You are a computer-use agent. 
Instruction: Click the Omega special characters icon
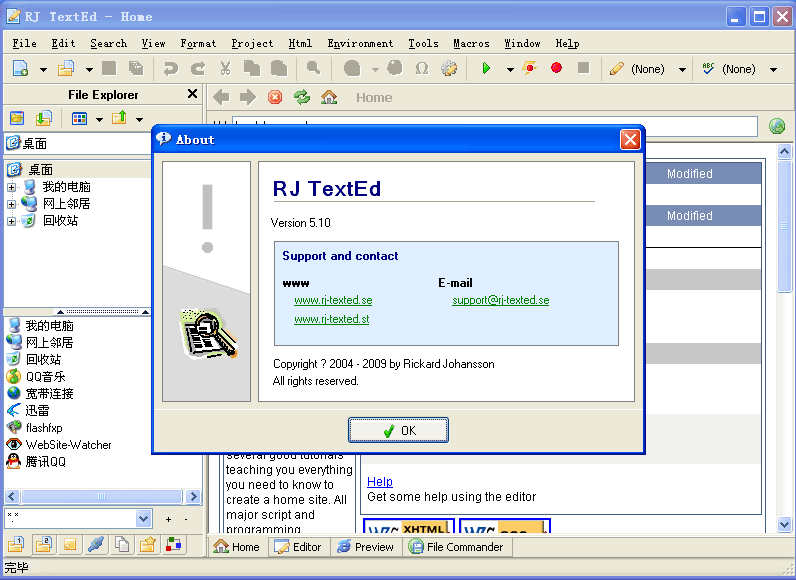pyautogui.click(x=421, y=69)
